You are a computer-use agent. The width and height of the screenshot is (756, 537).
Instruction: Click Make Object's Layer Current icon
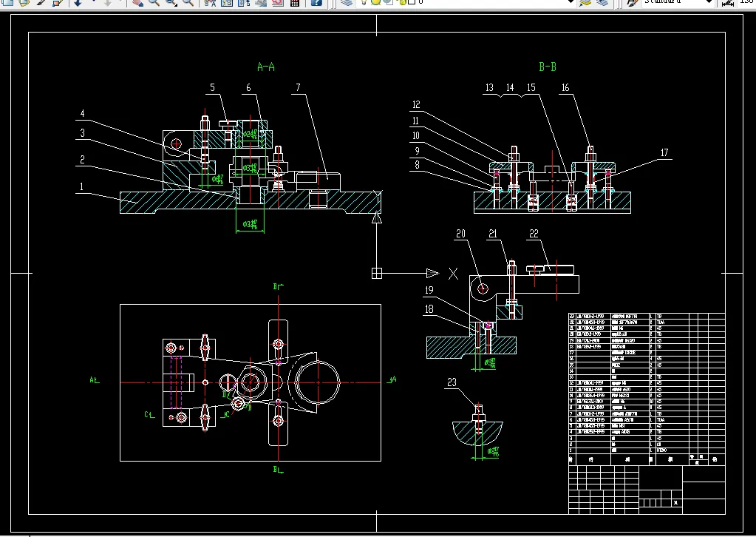pyautogui.click(x=585, y=2)
